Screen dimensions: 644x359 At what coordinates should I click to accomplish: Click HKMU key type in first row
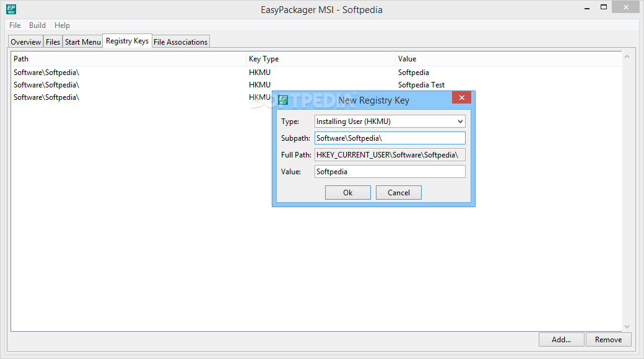tap(259, 73)
